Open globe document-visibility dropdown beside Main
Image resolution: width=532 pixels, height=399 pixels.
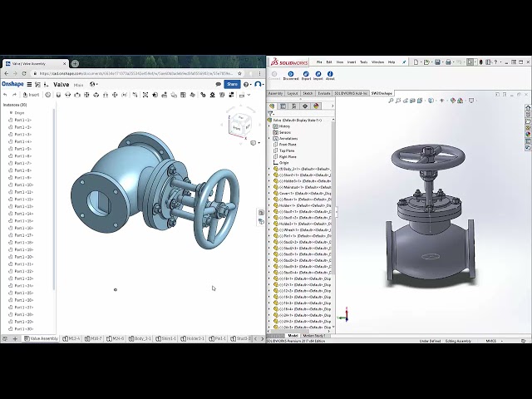pos(94,85)
